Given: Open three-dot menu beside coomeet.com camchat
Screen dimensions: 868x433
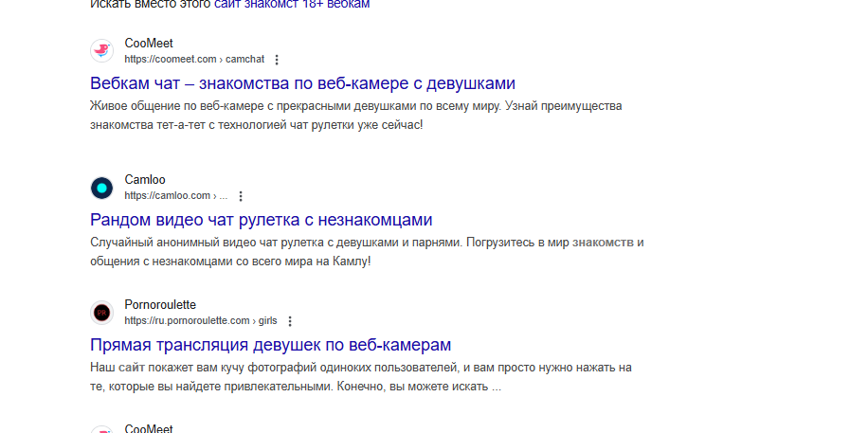Looking at the screenshot, I should click(x=278, y=60).
